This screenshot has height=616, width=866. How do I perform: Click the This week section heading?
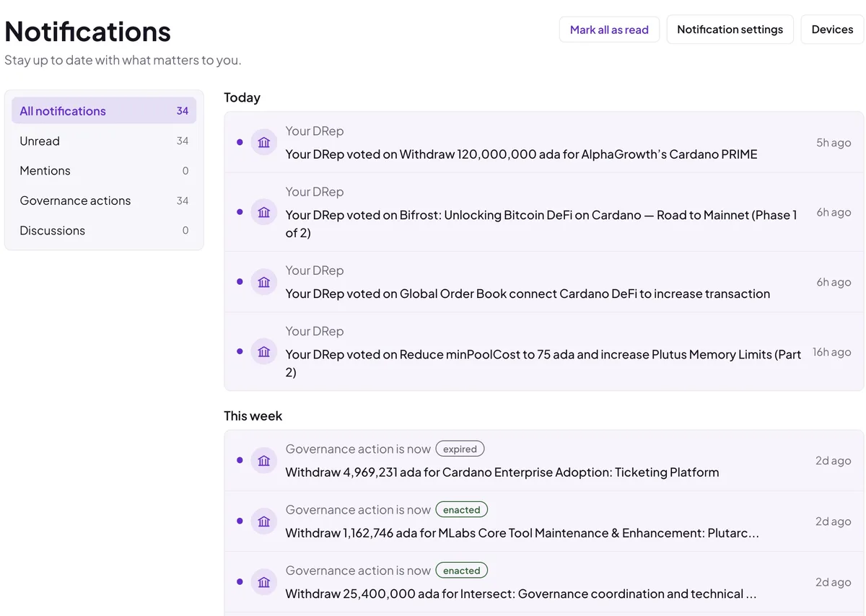pyautogui.click(x=253, y=415)
